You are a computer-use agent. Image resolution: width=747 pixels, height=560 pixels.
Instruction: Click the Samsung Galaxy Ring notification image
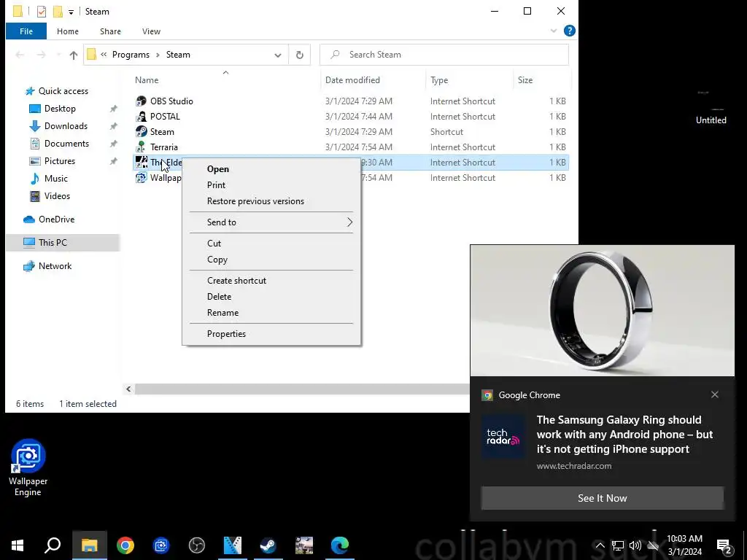click(x=602, y=311)
